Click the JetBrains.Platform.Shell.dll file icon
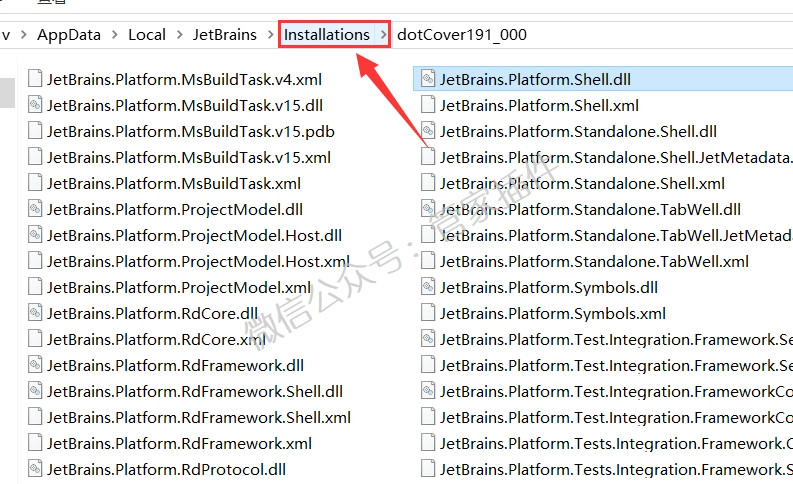The height and width of the screenshot is (484, 793). coord(428,79)
